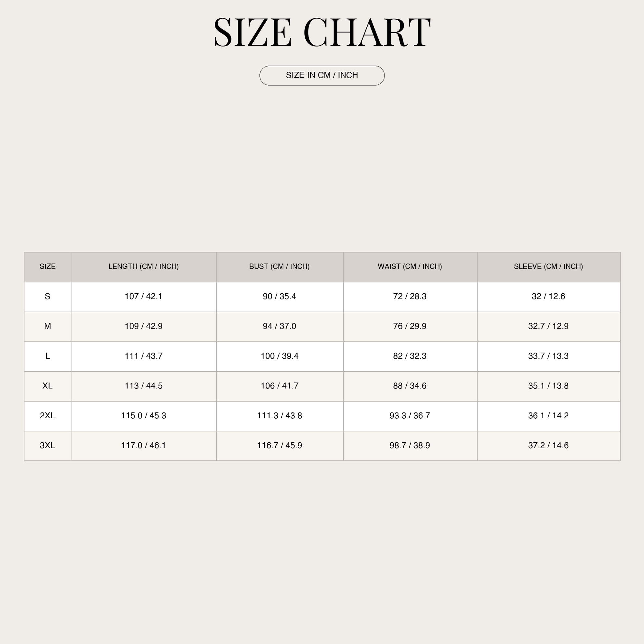Click the XL size row label
The width and height of the screenshot is (644, 644).
(48, 386)
